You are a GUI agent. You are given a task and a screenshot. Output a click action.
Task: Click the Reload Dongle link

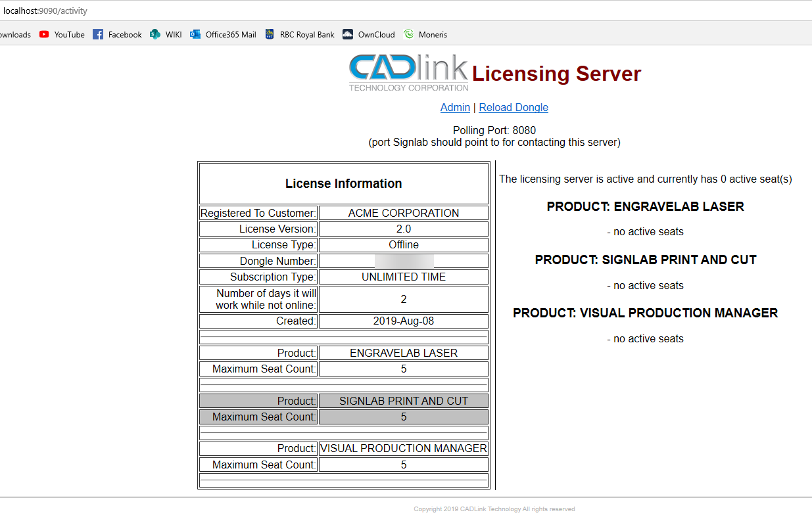click(x=513, y=107)
